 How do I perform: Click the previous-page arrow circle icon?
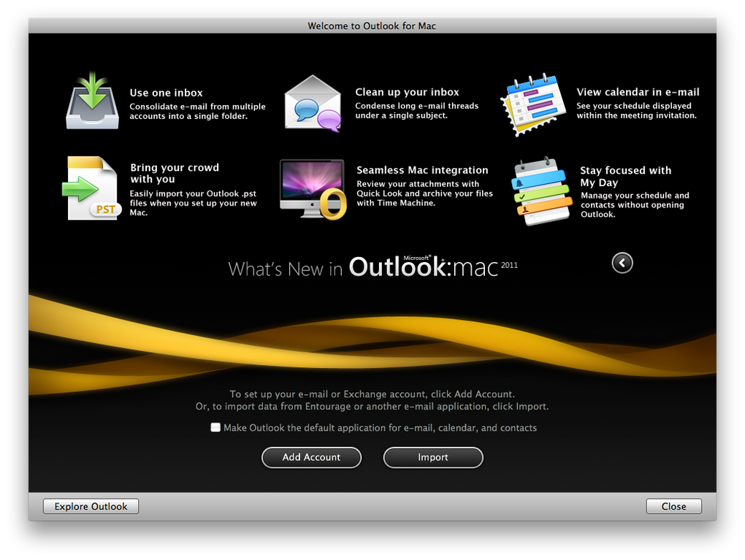tap(622, 262)
